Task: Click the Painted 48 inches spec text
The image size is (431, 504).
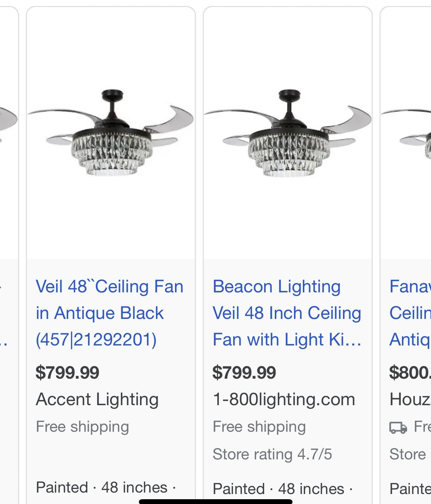Action: point(104,487)
